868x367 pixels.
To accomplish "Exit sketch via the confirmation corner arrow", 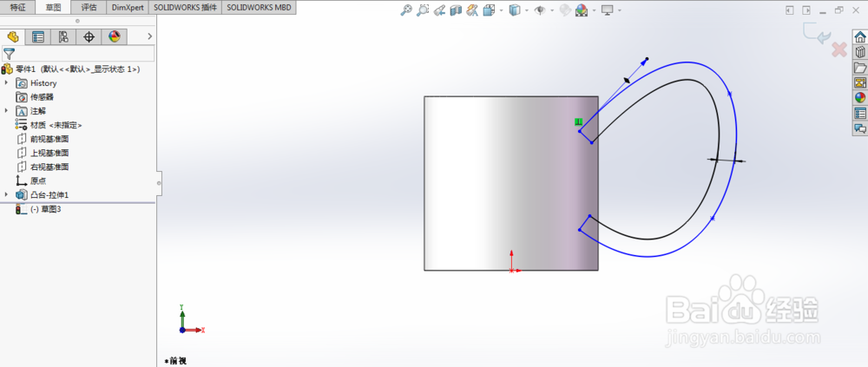I will point(819,33).
